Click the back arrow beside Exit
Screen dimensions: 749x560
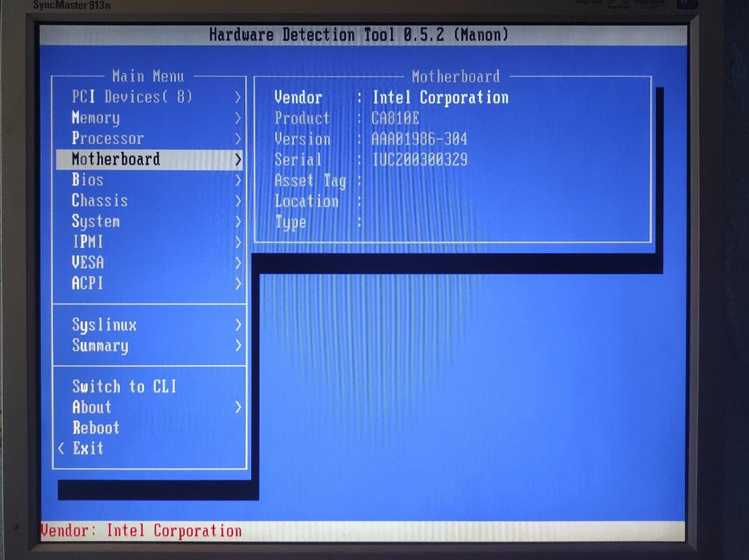click(61, 448)
